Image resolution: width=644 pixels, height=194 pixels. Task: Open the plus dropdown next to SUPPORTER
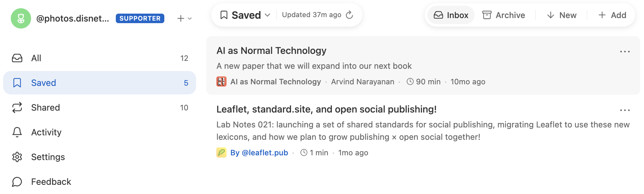click(x=184, y=18)
